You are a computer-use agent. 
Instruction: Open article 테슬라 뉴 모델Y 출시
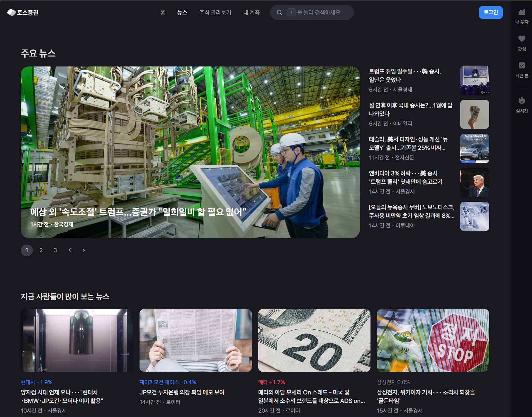pyautogui.click(x=408, y=143)
